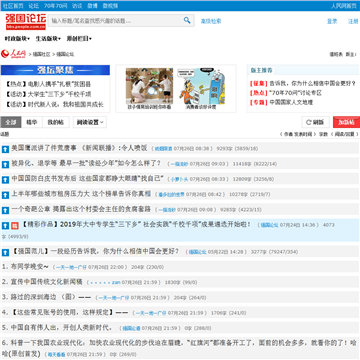Viewport: 360px width, 360px height.
Task: Click the 刷新 refresh button
Action: point(315,122)
